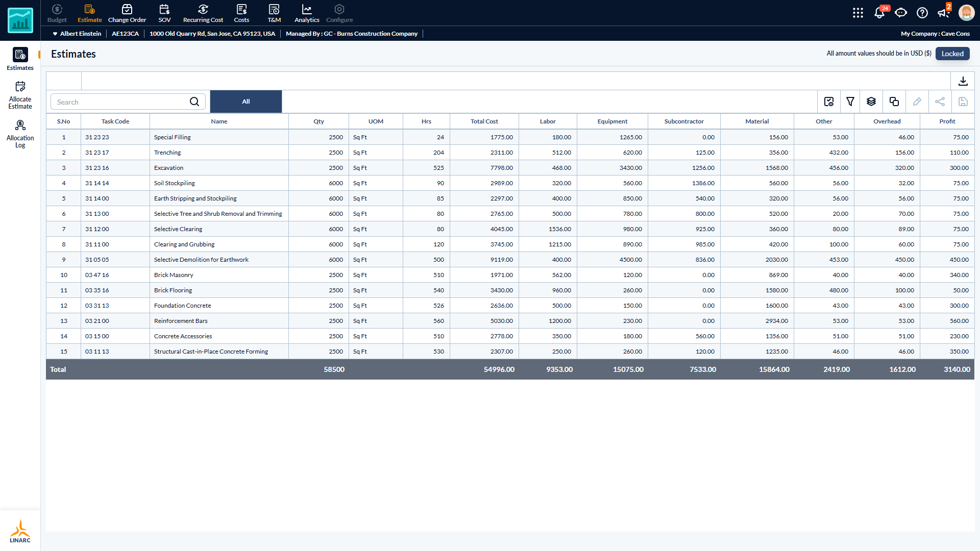Open the filter icon above the table
This screenshot has width=980, height=551.
[850, 102]
